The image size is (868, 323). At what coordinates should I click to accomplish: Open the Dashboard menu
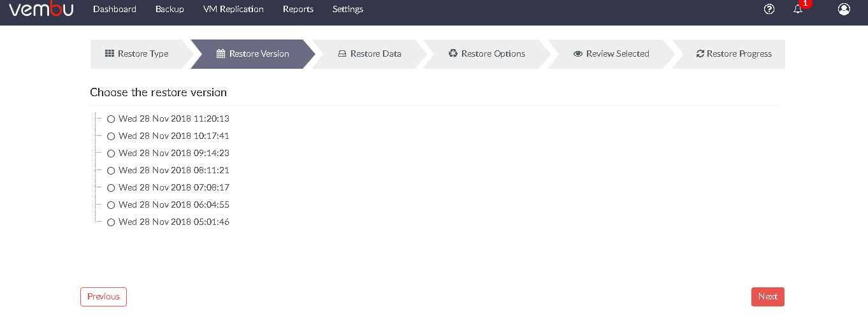click(x=115, y=9)
